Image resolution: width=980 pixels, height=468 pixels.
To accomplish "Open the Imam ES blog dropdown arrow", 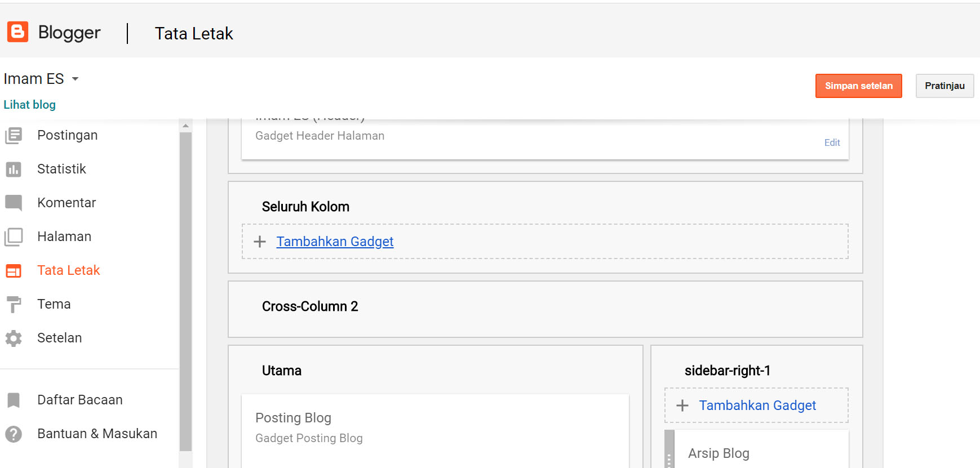I will 75,79.
